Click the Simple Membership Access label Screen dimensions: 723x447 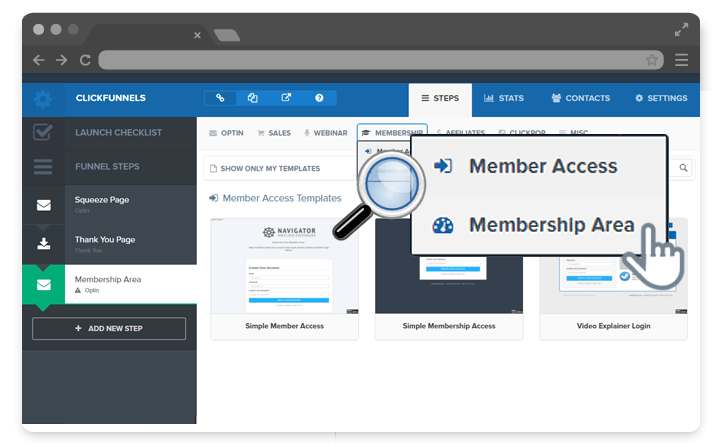[449, 326]
